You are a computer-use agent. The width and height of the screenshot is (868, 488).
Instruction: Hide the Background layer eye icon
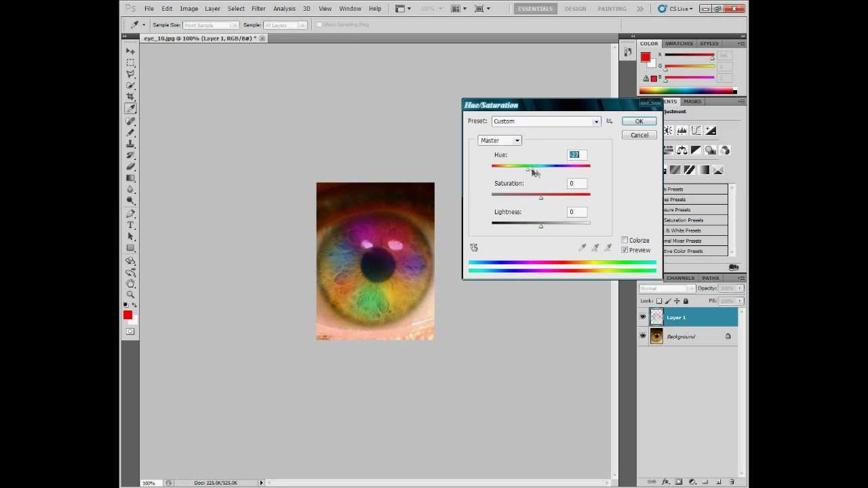643,336
